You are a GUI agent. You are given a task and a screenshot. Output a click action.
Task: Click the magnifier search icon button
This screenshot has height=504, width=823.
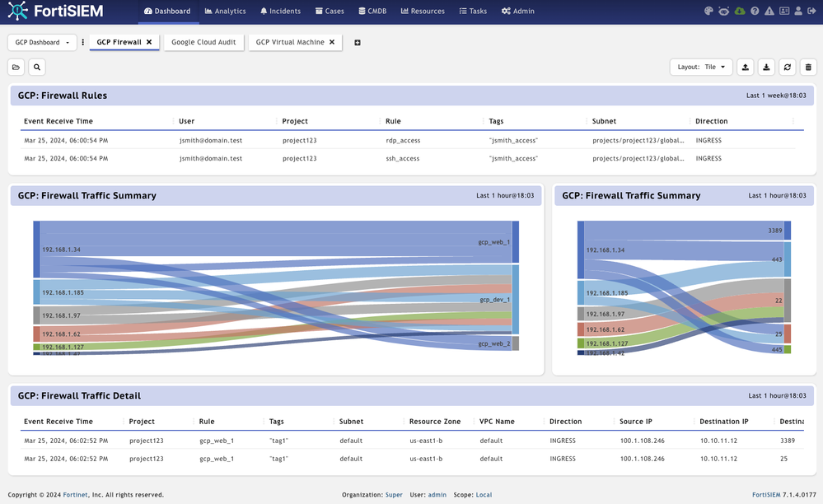[x=36, y=68]
